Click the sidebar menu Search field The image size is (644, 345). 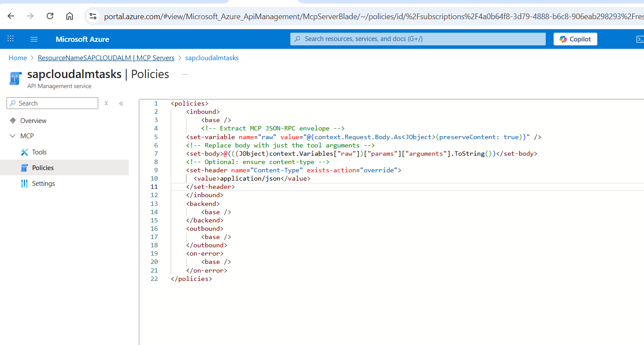point(52,103)
